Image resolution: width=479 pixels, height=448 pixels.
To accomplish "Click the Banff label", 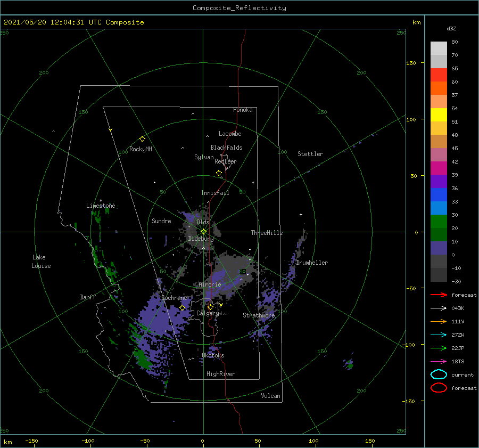I will point(88,297).
